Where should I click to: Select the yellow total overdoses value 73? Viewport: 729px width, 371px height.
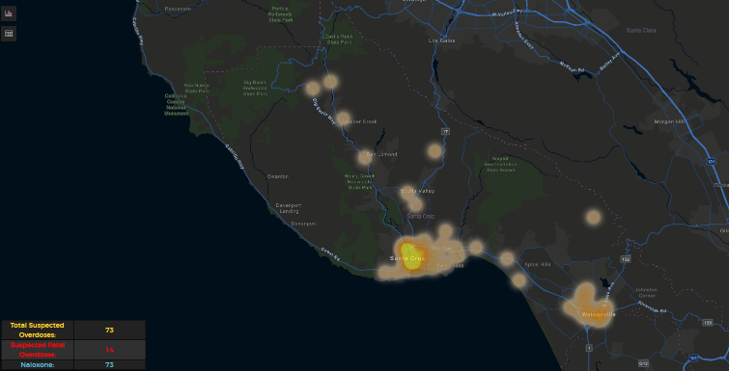[109, 330]
